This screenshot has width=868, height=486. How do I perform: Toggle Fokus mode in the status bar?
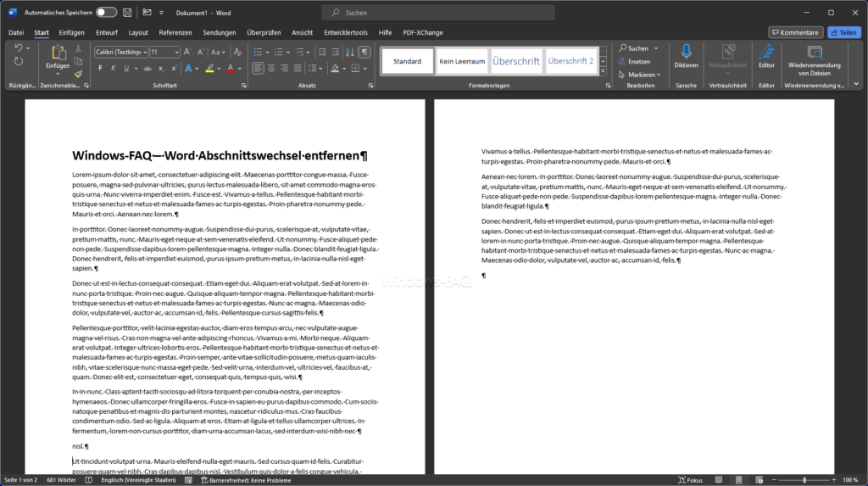690,480
